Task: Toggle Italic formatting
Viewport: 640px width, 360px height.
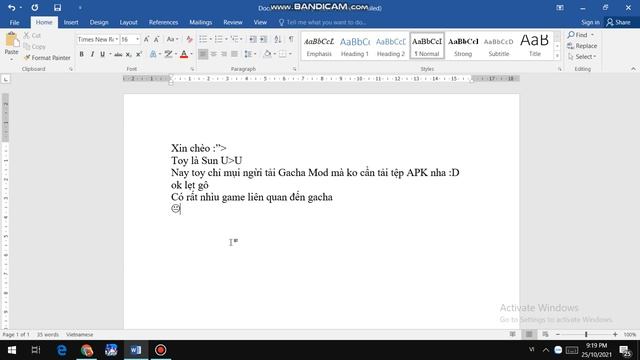Action: pos(92,54)
